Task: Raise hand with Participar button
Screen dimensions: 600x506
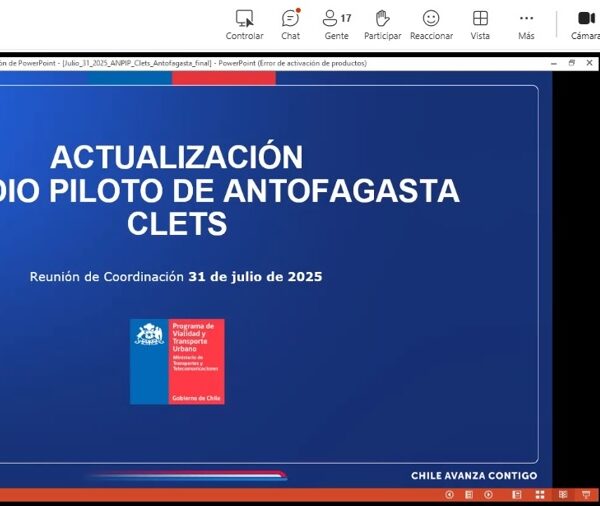Action: tap(382, 25)
